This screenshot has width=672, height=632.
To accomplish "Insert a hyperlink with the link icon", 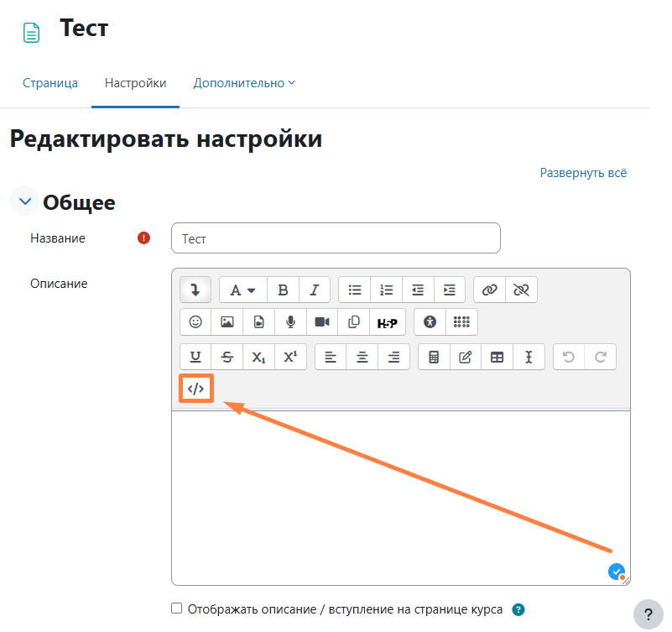I will pyautogui.click(x=490, y=290).
